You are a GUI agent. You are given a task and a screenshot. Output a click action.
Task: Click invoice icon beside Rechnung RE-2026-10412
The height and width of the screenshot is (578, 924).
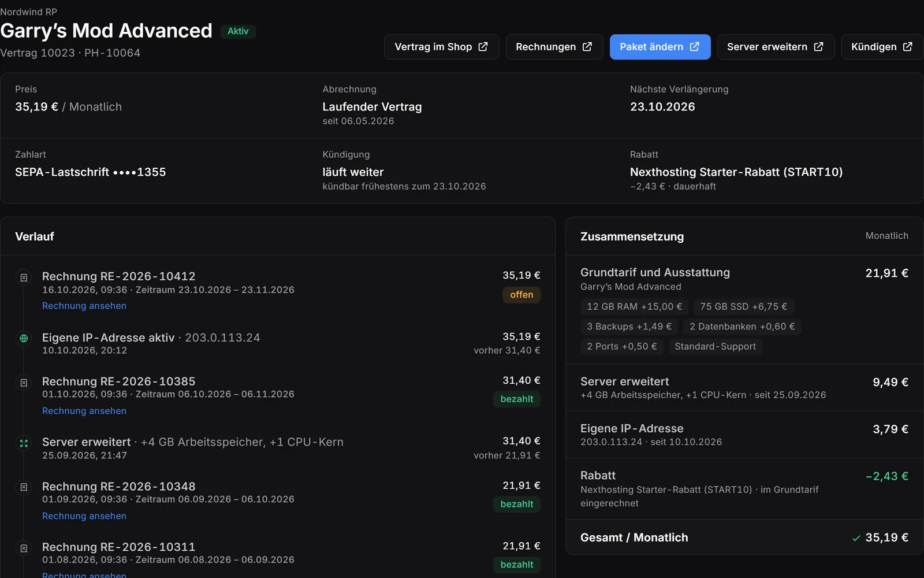[24, 278]
